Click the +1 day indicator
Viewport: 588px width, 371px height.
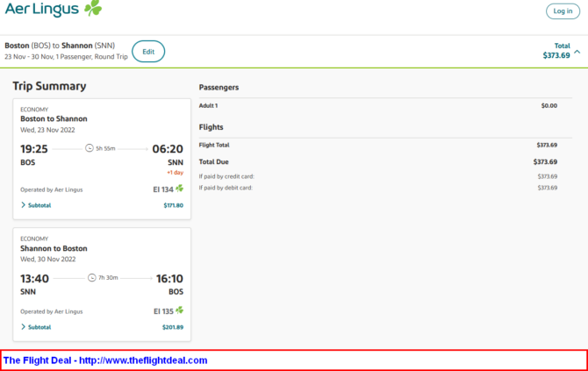click(176, 173)
